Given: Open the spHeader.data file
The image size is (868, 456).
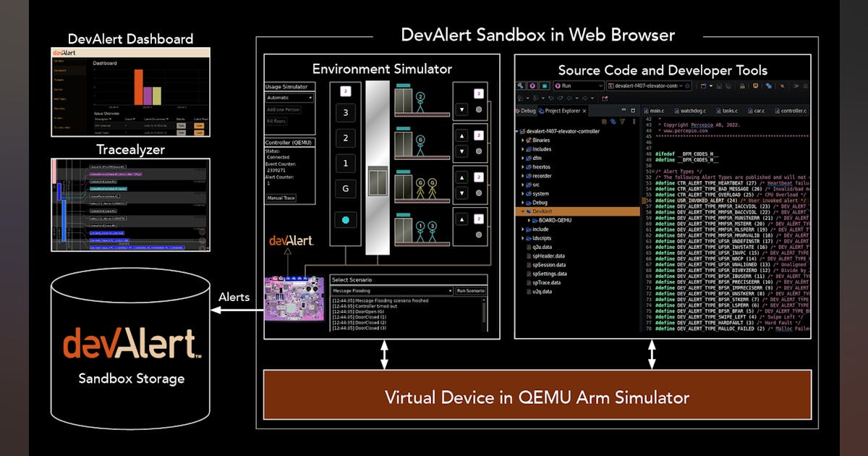Looking at the screenshot, I should (547, 256).
